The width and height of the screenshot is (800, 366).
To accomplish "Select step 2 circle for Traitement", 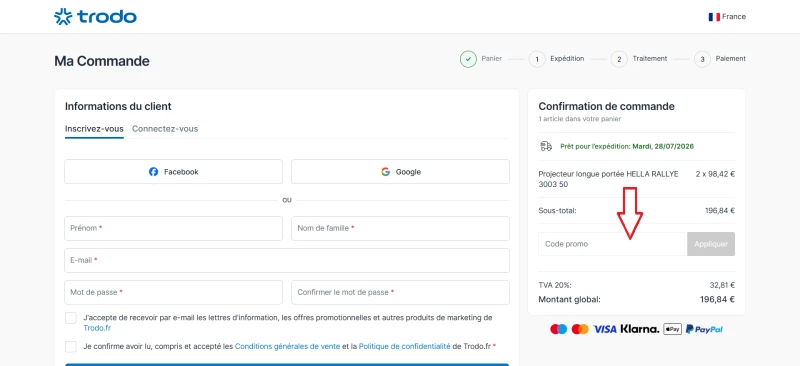I will [x=619, y=59].
